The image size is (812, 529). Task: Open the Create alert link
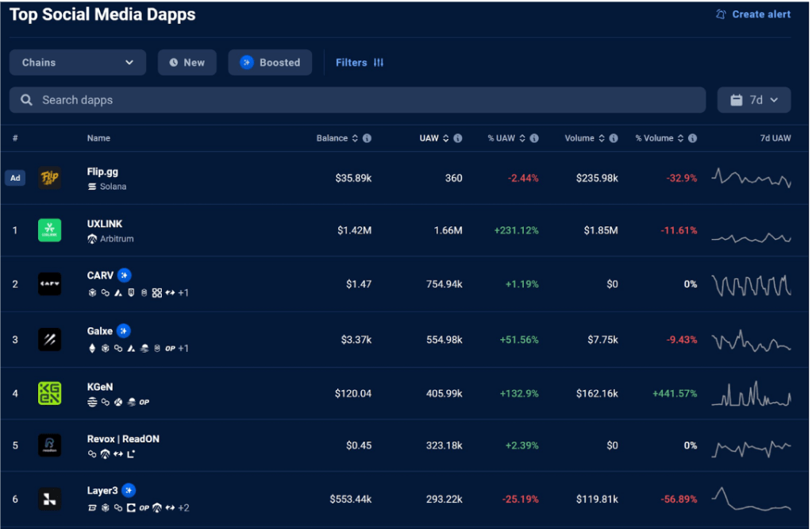point(753,14)
